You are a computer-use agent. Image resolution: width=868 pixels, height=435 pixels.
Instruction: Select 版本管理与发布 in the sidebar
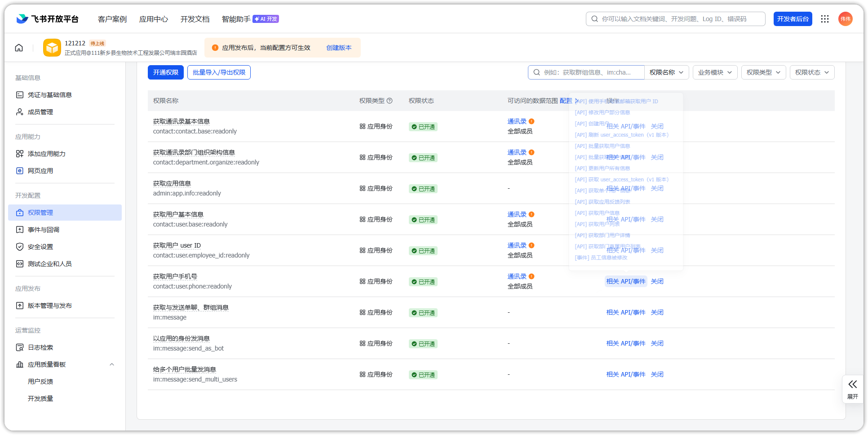pos(50,306)
